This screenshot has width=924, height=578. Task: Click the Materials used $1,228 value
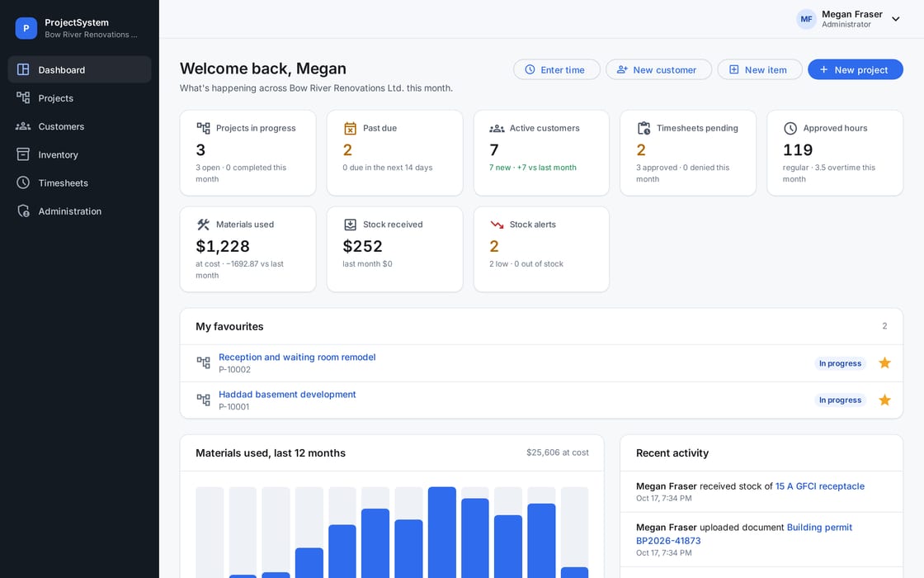tap(222, 246)
